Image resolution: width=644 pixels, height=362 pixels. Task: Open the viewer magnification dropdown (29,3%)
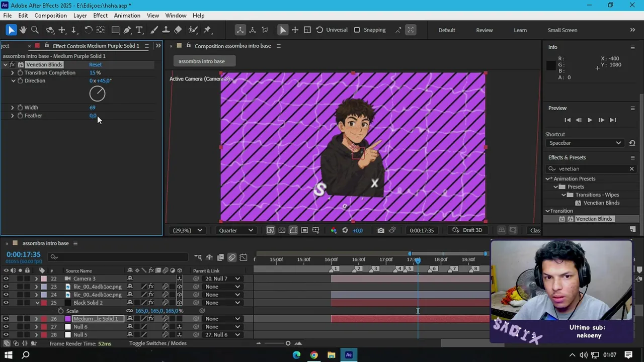[x=188, y=230]
